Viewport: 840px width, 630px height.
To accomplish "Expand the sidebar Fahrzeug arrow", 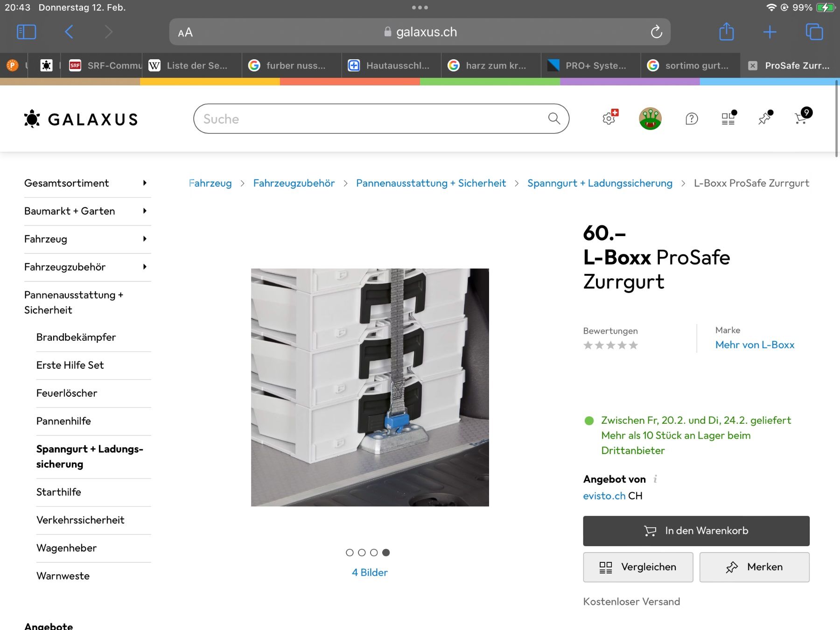I will pyautogui.click(x=145, y=239).
